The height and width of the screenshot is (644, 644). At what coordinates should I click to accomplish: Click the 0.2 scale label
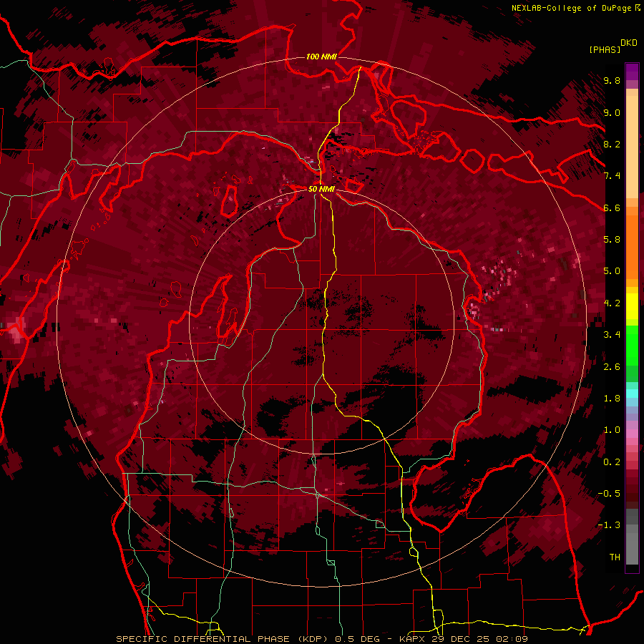click(612, 462)
